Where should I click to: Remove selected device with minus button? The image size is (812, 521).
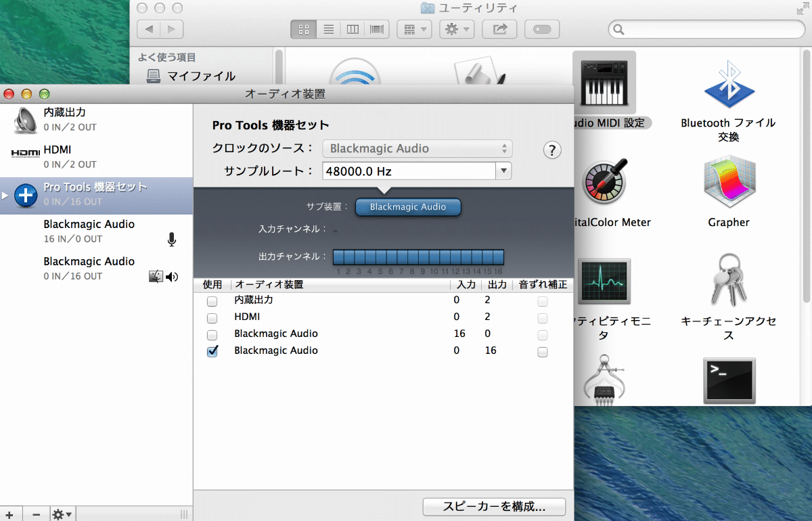pos(36,514)
